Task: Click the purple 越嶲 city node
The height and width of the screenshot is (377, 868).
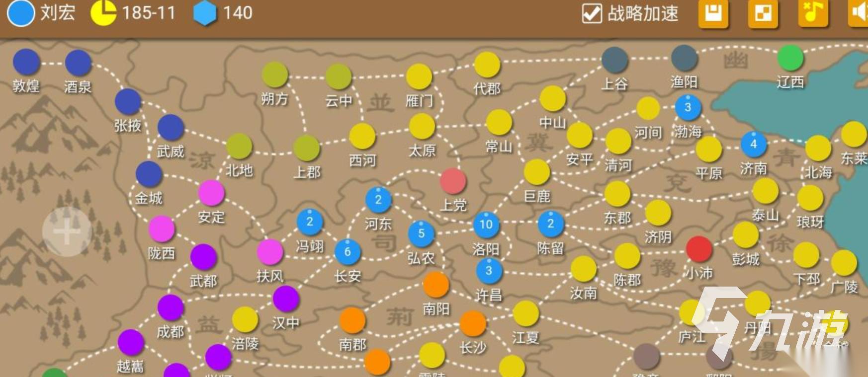Action: click(x=131, y=342)
